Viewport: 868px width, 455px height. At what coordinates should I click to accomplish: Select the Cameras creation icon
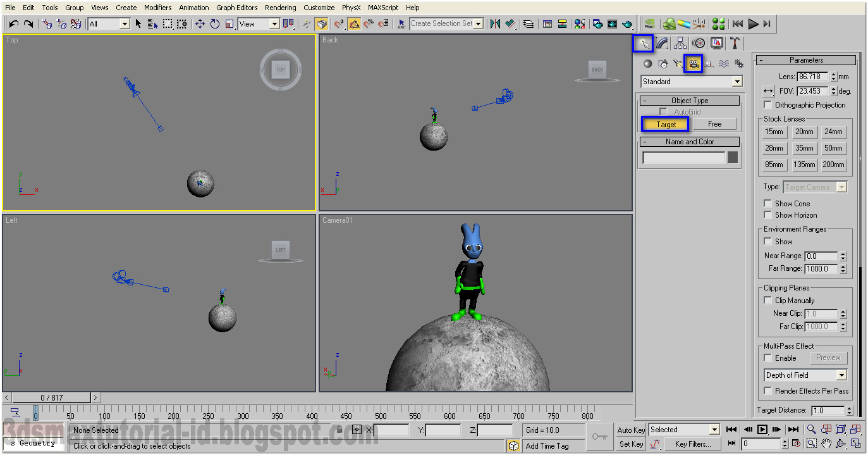693,63
